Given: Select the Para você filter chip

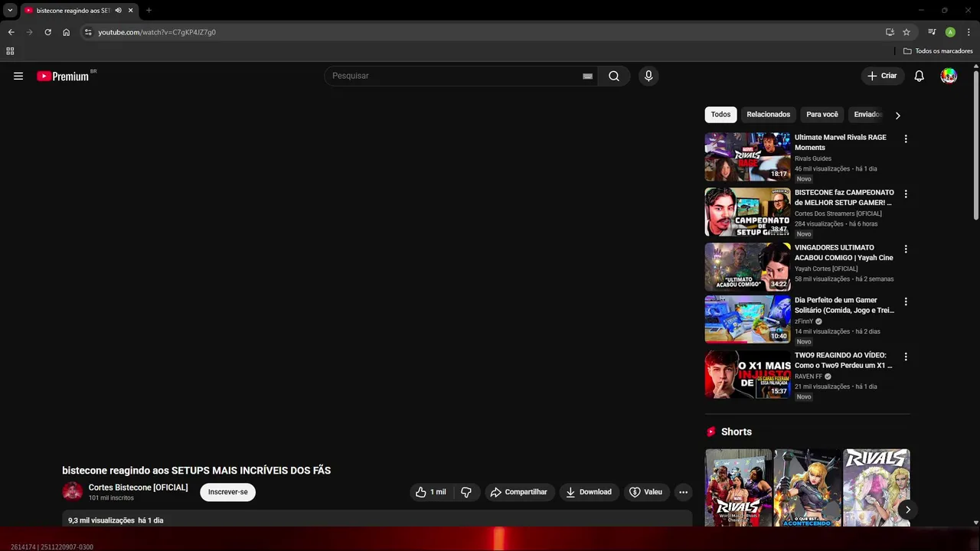Looking at the screenshot, I should pyautogui.click(x=822, y=115).
